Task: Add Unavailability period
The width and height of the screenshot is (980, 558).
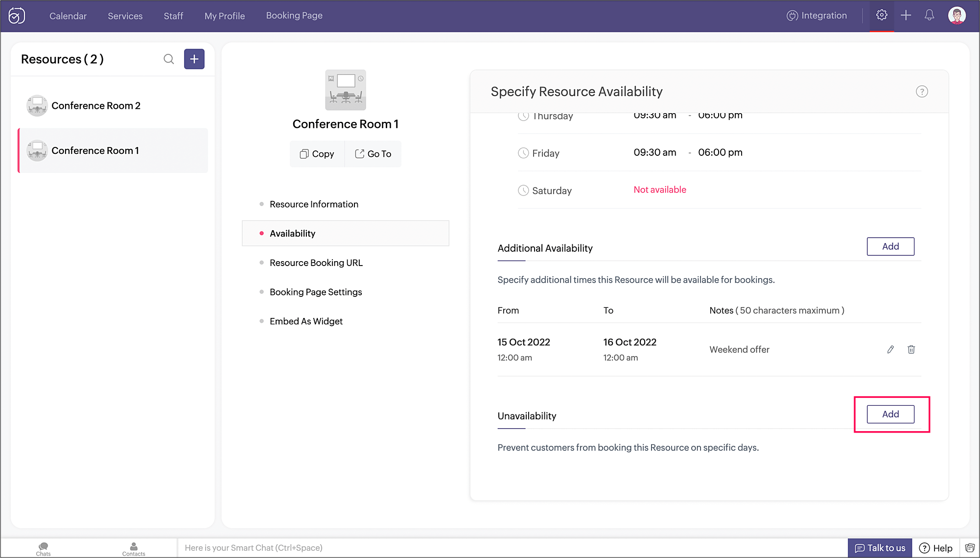Action: tap(890, 414)
